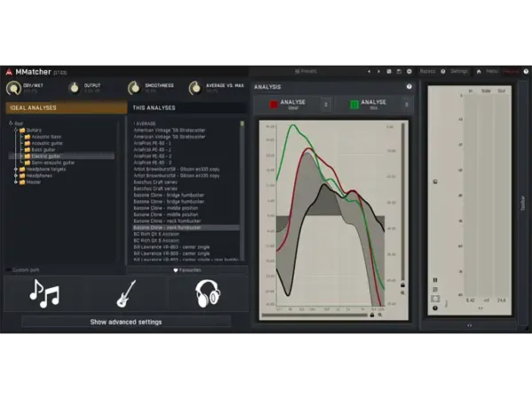
Task: Click the meter help icon
Action: (x=435, y=308)
